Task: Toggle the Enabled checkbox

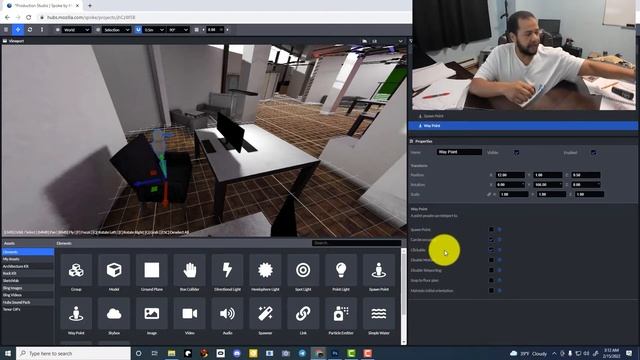Action: point(593,153)
